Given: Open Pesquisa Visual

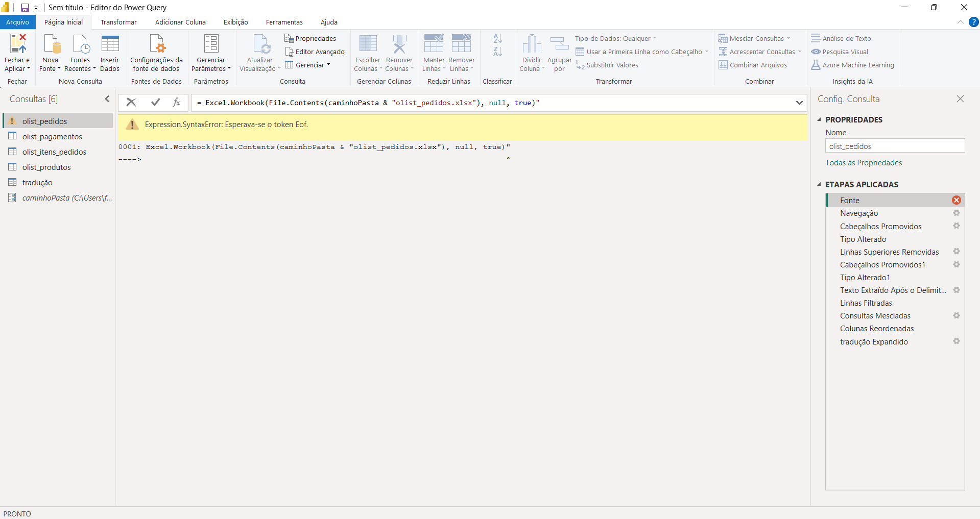Looking at the screenshot, I should coord(840,52).
